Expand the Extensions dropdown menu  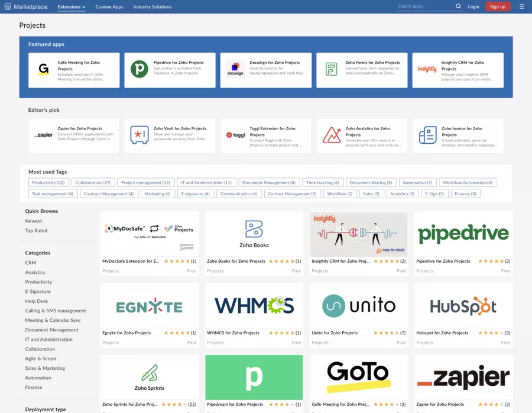(x=69, y=7)
